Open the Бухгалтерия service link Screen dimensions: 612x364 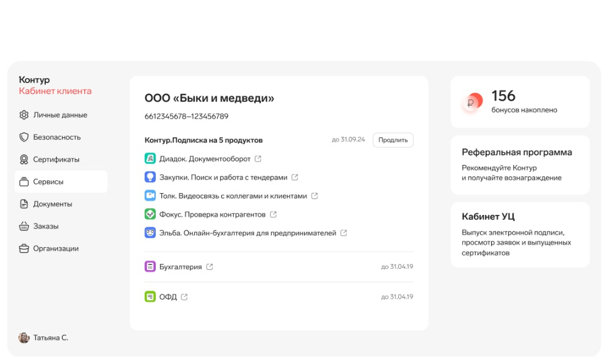click(x=180, y=267)
